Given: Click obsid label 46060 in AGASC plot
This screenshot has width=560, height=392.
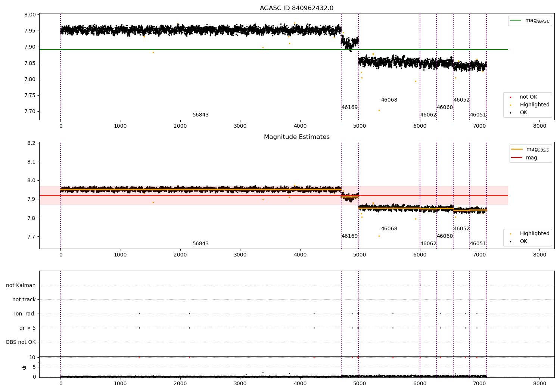Looking at the screenshot, I should [x=445, y=108].
